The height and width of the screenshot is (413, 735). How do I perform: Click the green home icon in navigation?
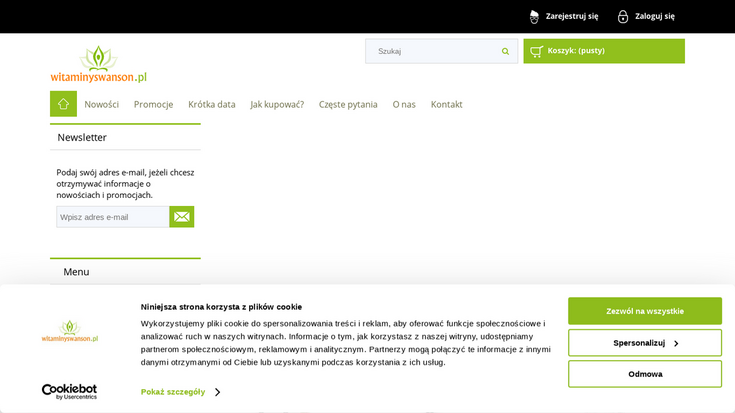(x=63, y=104)
